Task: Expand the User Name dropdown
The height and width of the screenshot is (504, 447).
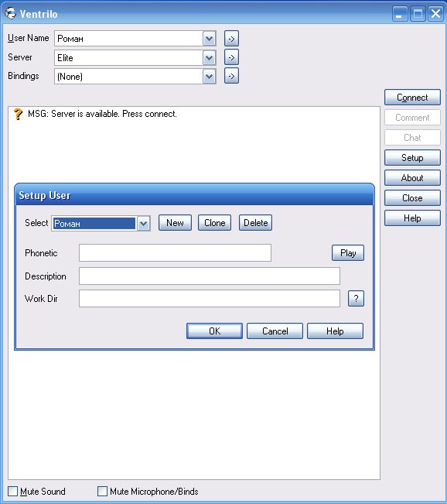Action: (209, 39)
